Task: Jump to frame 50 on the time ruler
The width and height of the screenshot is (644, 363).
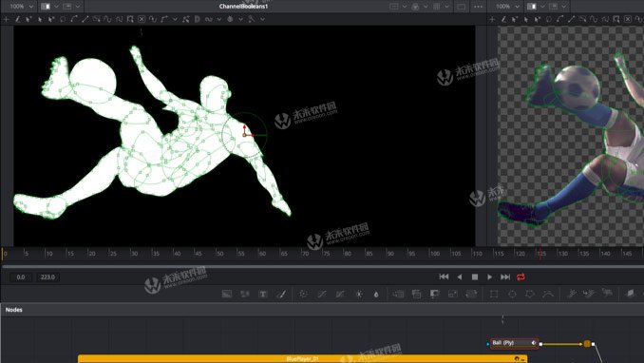Action: pyautogui.click(x=219, y=253)
